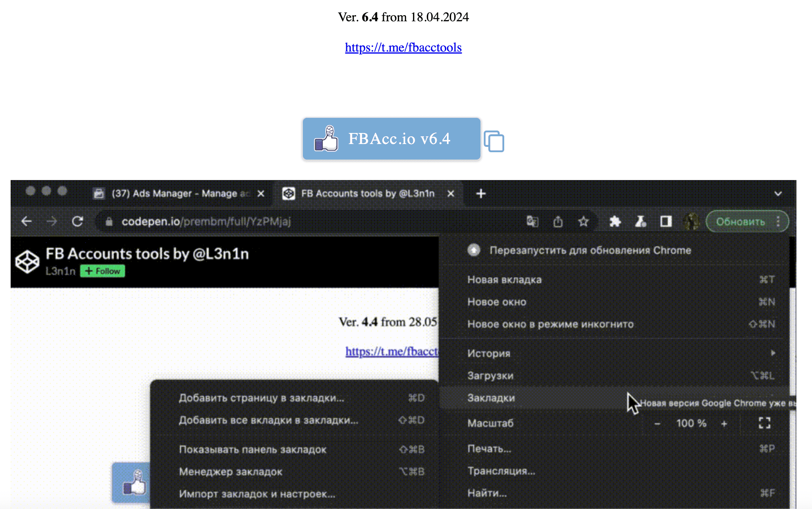Select Печать... menu item

(614, 449)
